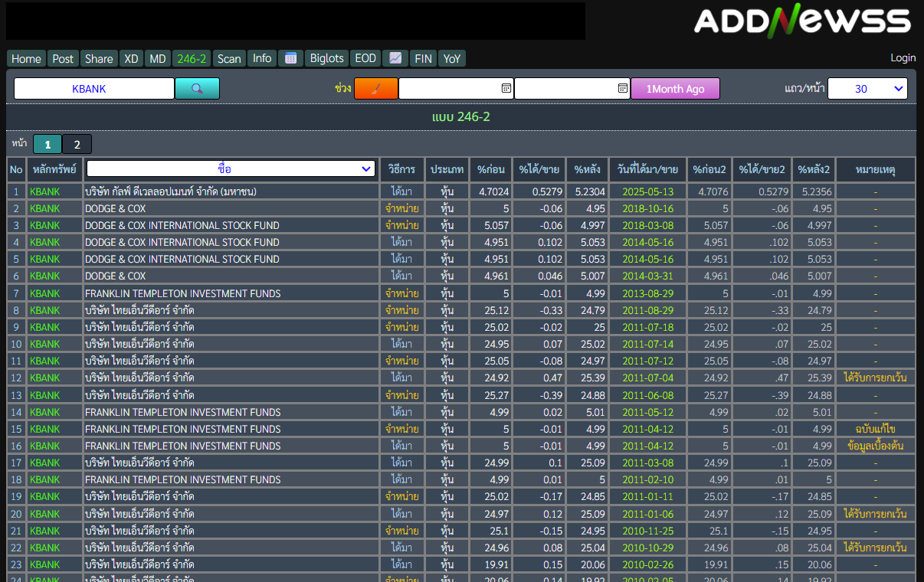Click the KBANK link in row 22
This screenshot has width=924, height=582.
[x=44, y=548]
